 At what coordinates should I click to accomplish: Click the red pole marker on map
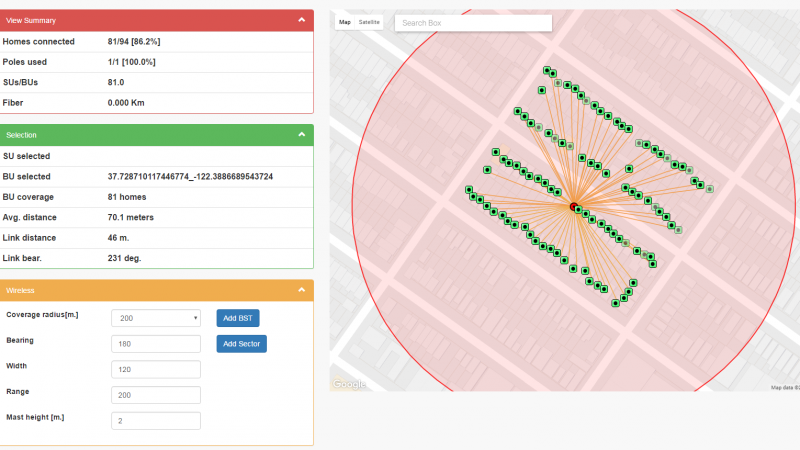point(574,206)
